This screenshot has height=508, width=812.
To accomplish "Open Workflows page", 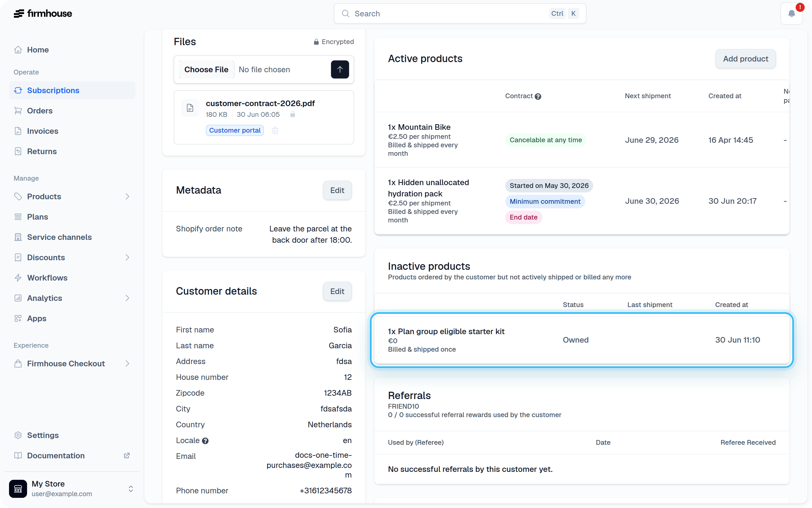I will [72, 278].
